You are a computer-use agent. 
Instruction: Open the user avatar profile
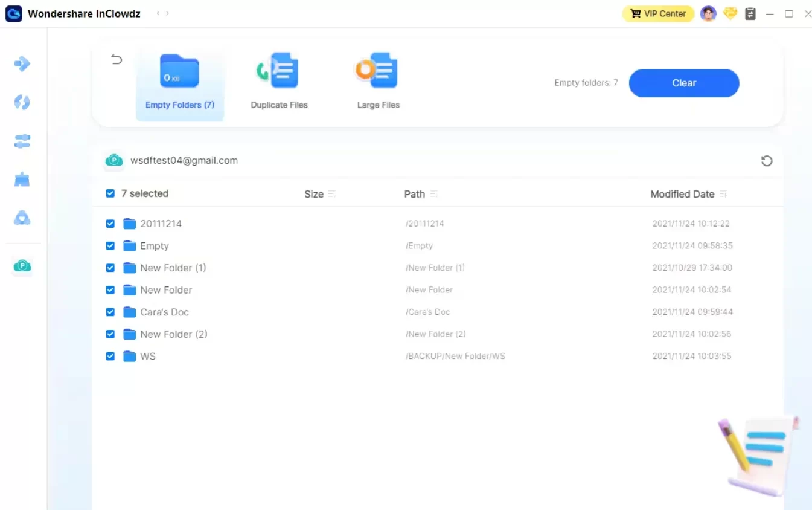point(708,13)
